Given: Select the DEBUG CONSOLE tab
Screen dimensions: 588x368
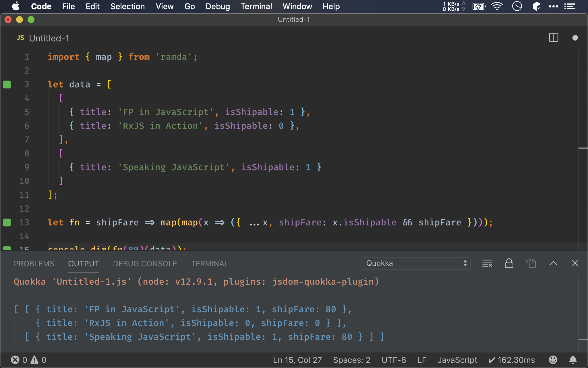Looking at the screenshot, I should (144, 263).
